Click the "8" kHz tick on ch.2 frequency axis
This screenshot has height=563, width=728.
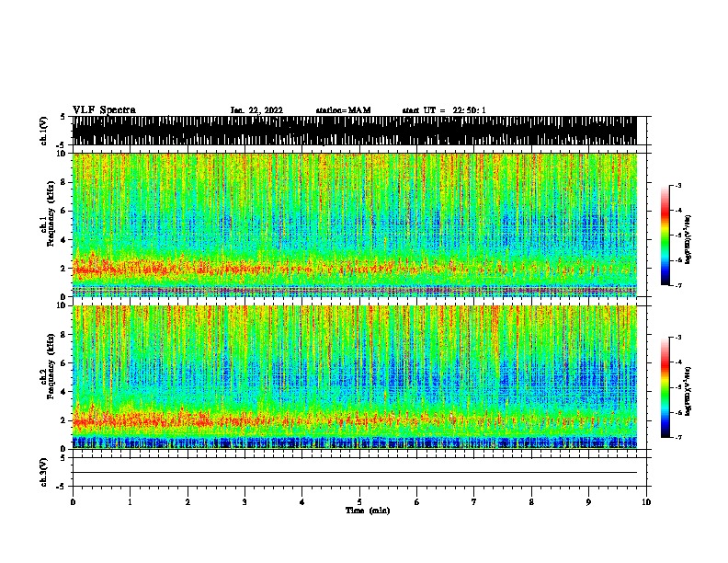pos(64,335)
